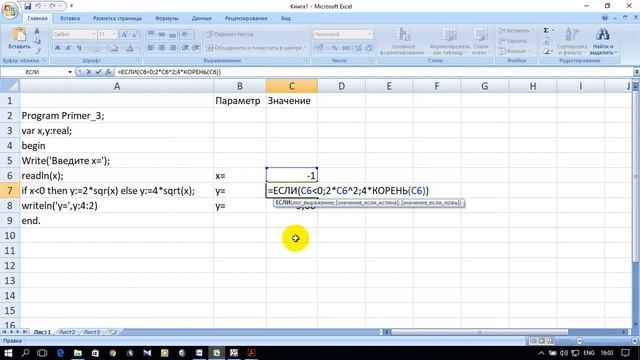
Task: Click the AutoSum sigma icon
Action: coord(546,31)
